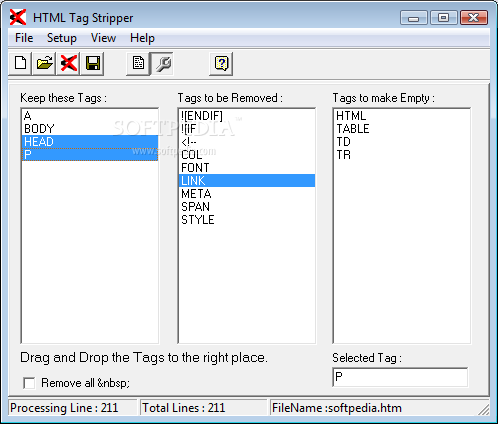Select SPAN in Tags to be Removed
Screen dimensions: 498x424
point(247,207)
